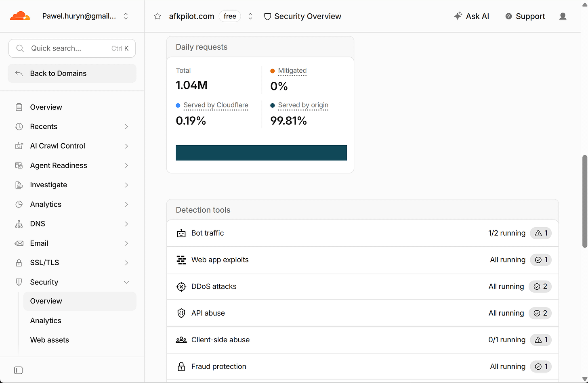Screen dimensions: 588x383
Task: Click the SSL/TLS padlock icon
Action: click(19, 262)
